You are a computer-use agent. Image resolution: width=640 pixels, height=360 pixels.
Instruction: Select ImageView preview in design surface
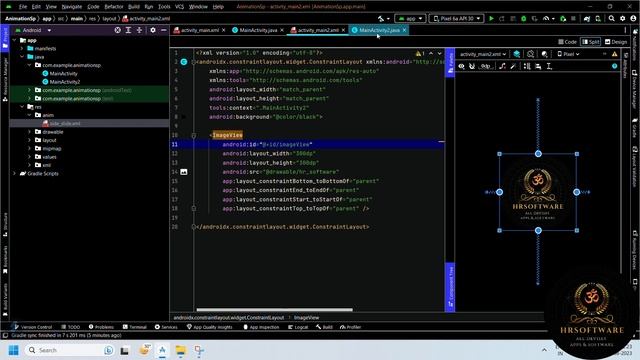tap(538, 192)
